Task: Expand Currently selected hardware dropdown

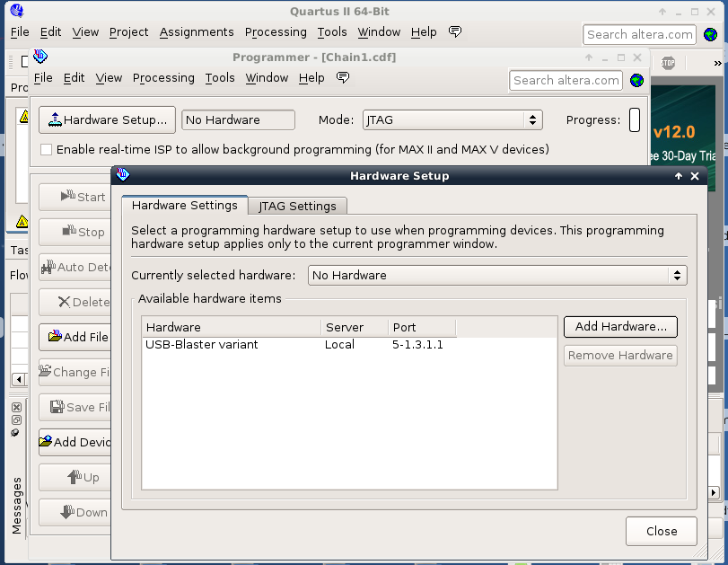Action: 497,275
